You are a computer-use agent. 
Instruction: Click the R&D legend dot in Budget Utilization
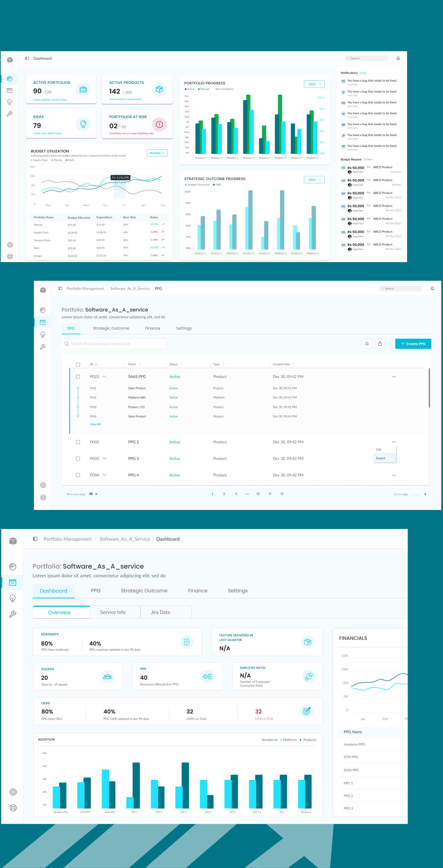[x=67, y=160]
